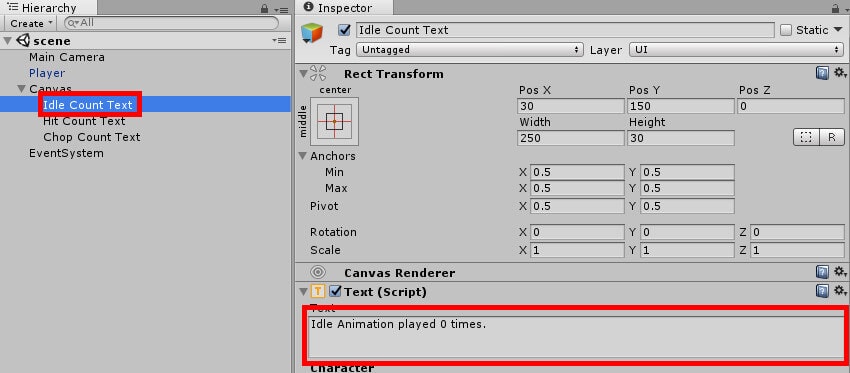This screenshot has width=850, height=373.
Task: Open the Create dropdown in Hierarchy
Action: [32, 23]
